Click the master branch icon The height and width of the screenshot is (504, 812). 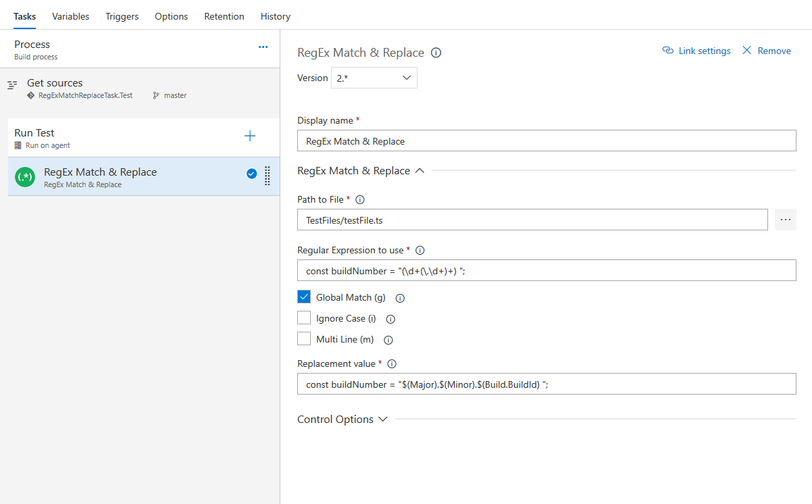click(x=156, y=96)
